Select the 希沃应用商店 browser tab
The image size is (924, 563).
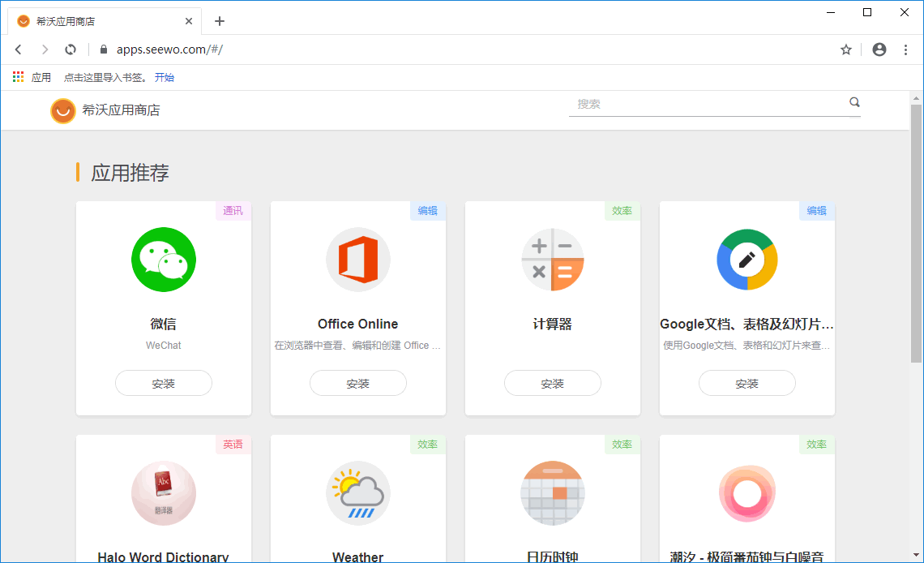(105, 21)
